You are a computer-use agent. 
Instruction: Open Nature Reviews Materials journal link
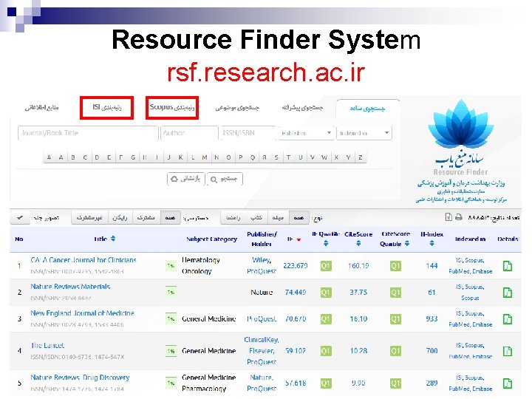coord(70,287)
